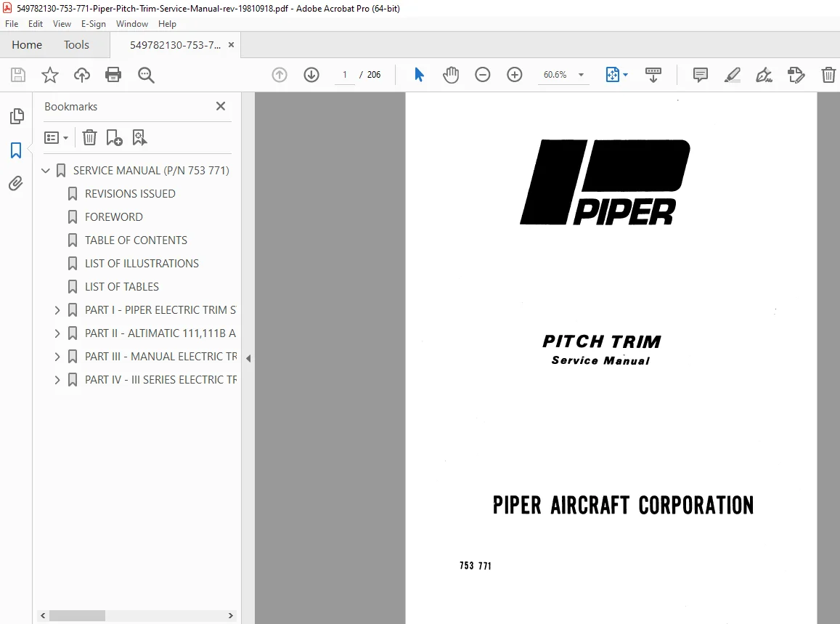
Task: Expand PART III - MANUAL ELECTRIC bookmark
Action: tap(57, 357)
